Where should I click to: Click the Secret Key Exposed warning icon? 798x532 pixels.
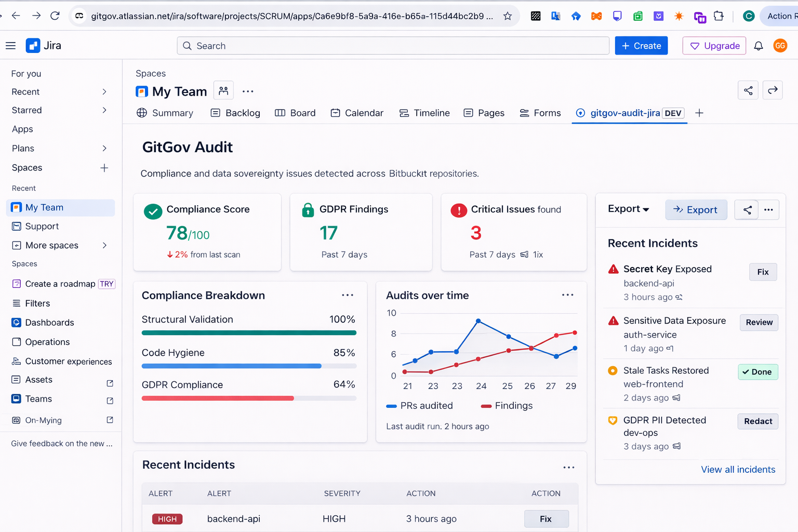click(613, 269)
